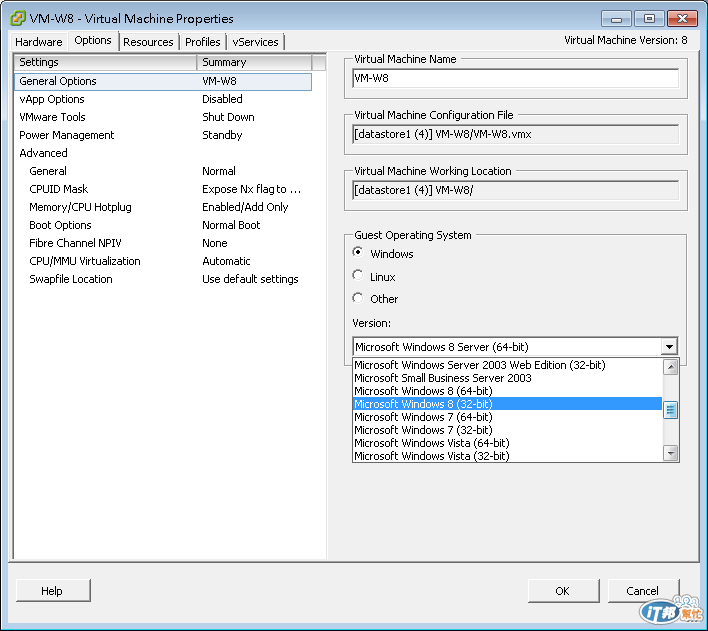The width and height of the screenshot is (708, 631).
Task: Open the Resources tab
Action: click(148, 42)
